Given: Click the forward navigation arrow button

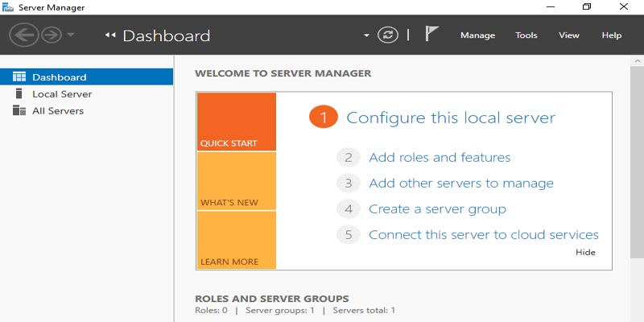Looking at the screenshot, I should [x=52, y=35].
